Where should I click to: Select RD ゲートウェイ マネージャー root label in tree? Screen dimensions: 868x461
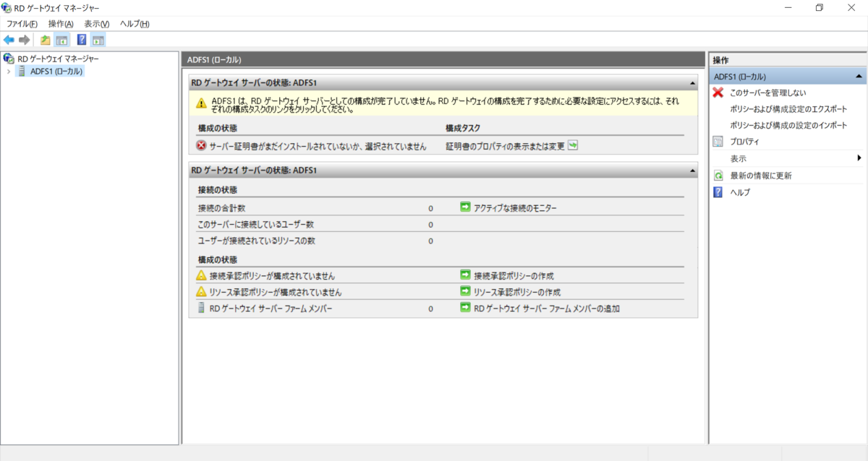click(58, 59)
